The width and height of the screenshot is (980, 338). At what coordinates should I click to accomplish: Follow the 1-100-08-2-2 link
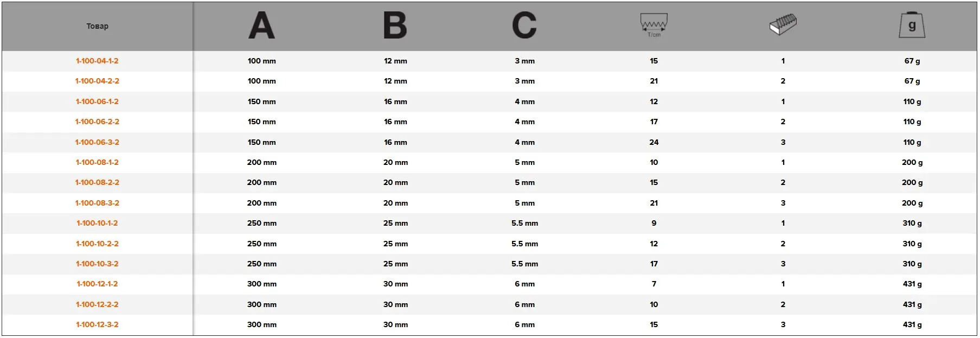coord(97,182)
